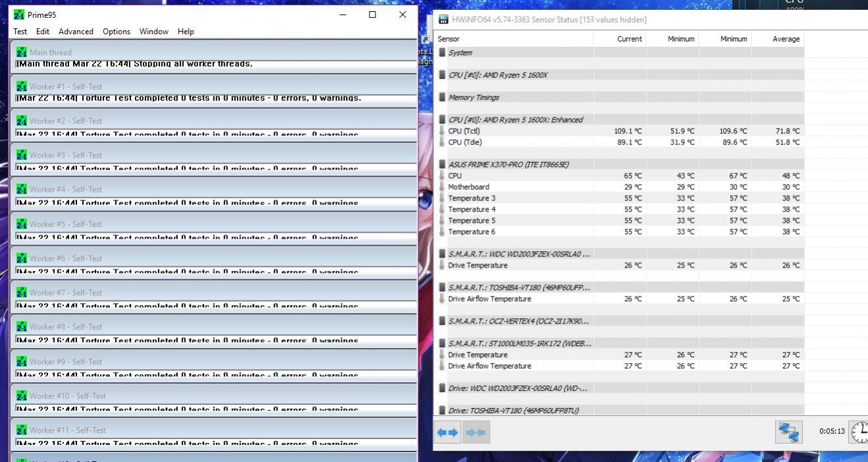Open HWiNFO network computers icon button
Screen dimensions: 868x462
tap(789, 432)
